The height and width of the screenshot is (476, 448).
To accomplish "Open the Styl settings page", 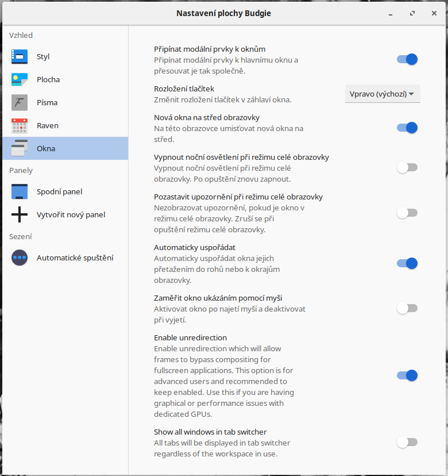I will (65, 56).
